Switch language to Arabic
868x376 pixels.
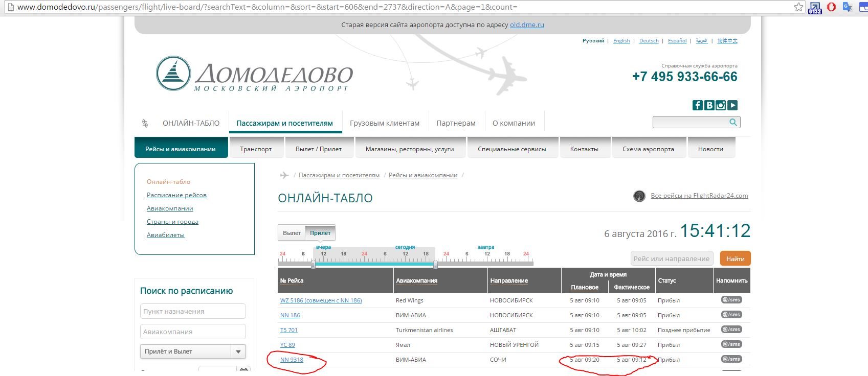click(x=702, y=41)
